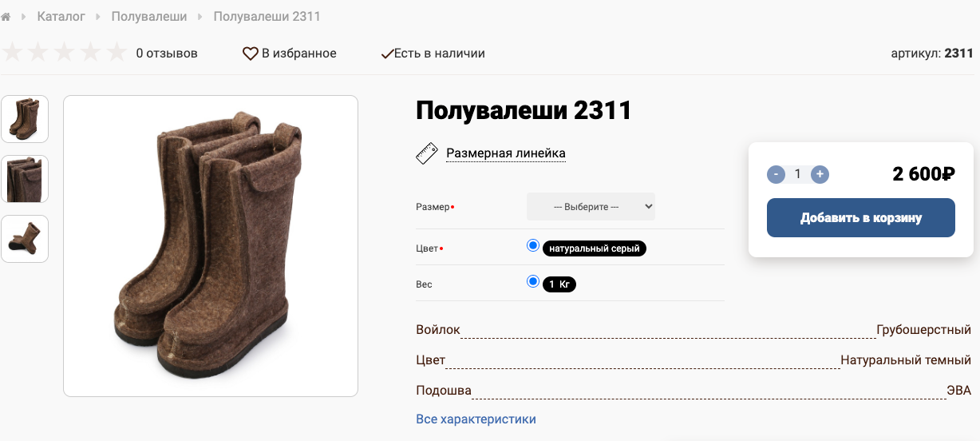The image size is (980, 441).
Task: View the second close-up thumbnail
Action: pos(25,179)
